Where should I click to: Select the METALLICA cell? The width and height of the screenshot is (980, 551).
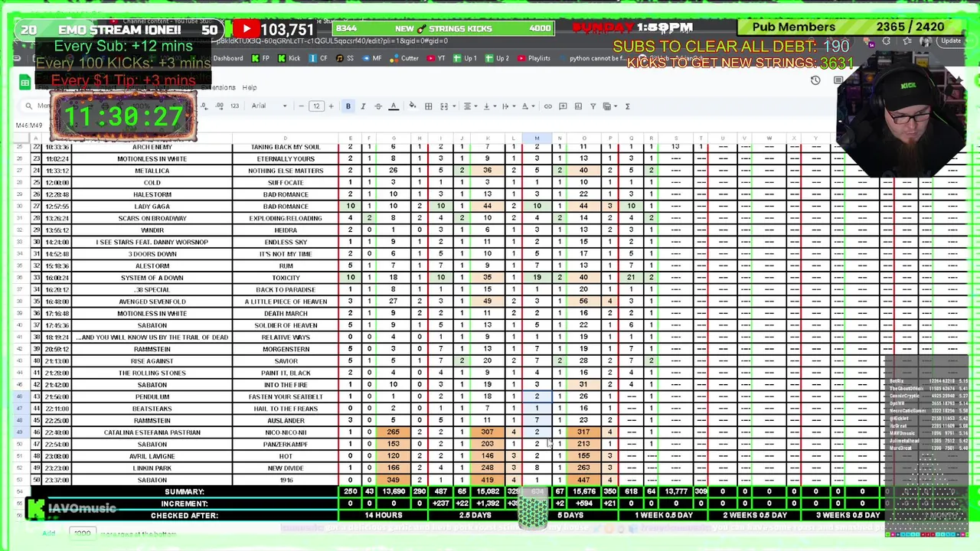pyautogui.click(x=152, y=171)
